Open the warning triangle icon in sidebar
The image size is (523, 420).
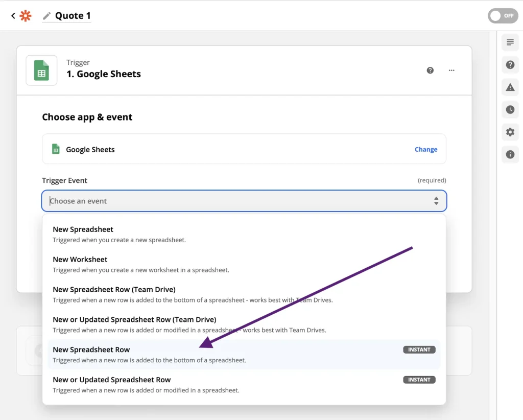tap(510, 87)
